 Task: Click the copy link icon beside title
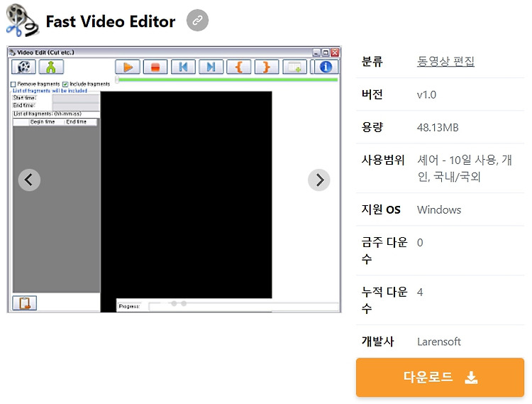click(x=197, y=21)
